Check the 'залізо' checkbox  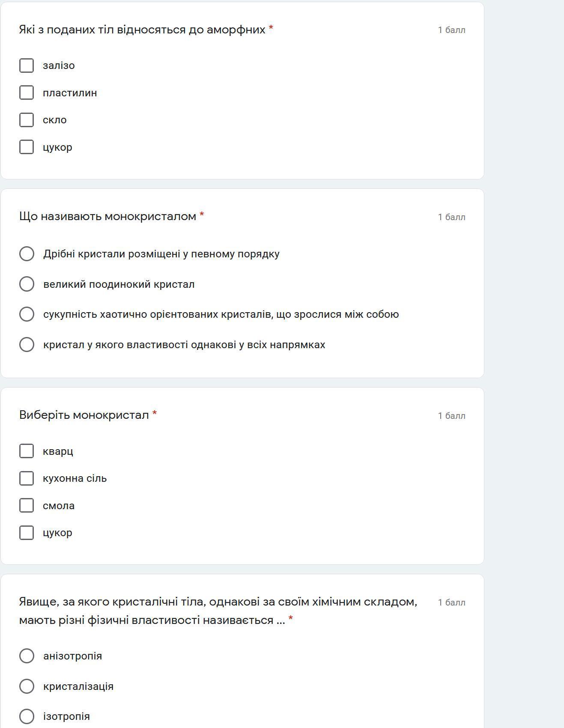[27, 66]
